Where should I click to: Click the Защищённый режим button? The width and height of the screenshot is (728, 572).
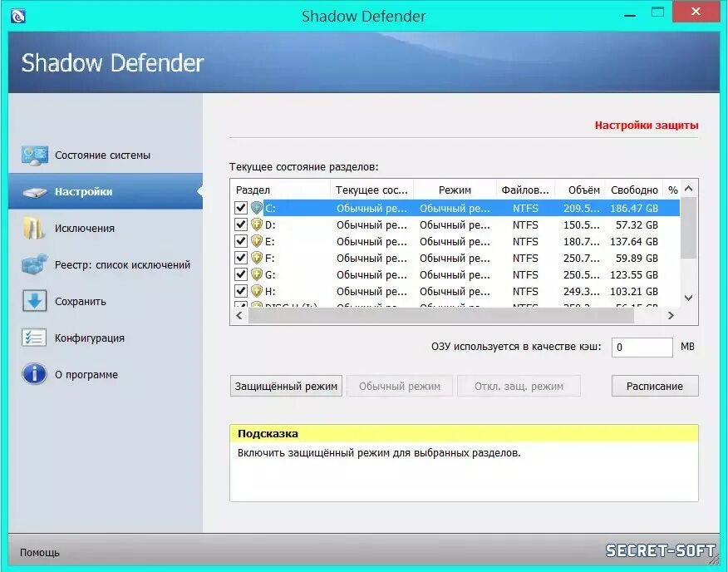(x=286, y=386)
